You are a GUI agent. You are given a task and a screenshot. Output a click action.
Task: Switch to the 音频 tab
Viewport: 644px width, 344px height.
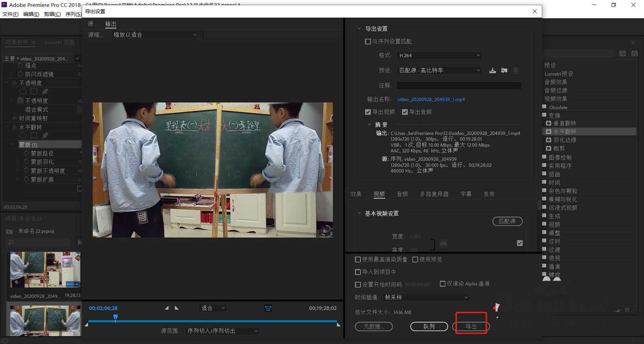(402, 194)
